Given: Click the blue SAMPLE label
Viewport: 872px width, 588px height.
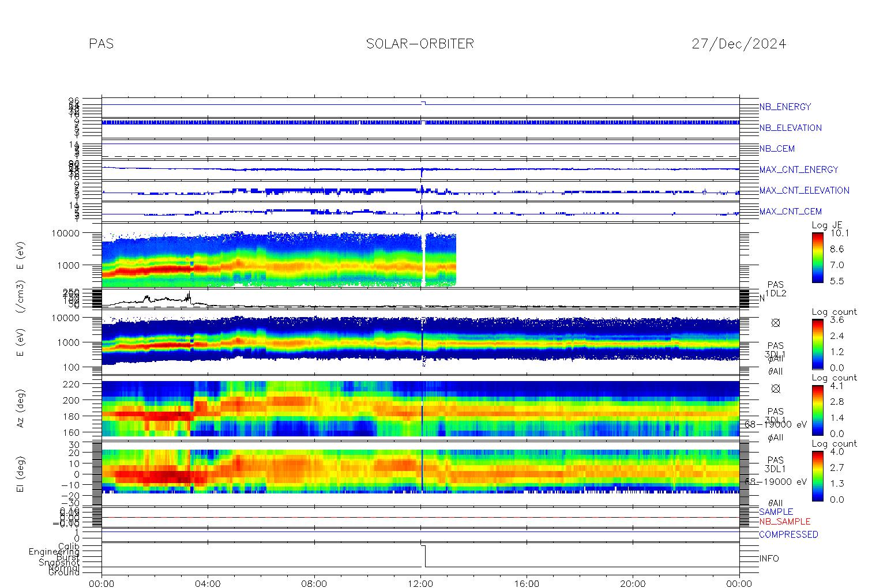Looking at the screenshot, I should pyautogui.click(x=776, y=512).
